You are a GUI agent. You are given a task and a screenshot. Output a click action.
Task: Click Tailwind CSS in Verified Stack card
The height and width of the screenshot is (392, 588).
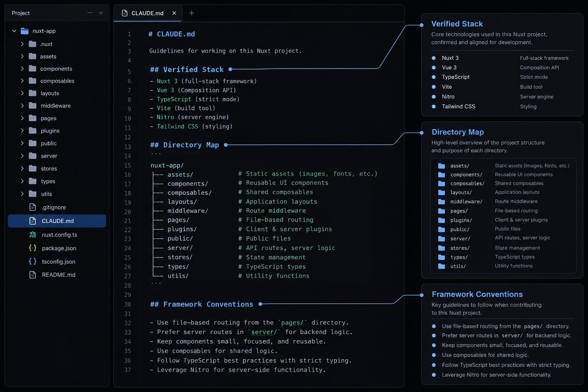459,106
